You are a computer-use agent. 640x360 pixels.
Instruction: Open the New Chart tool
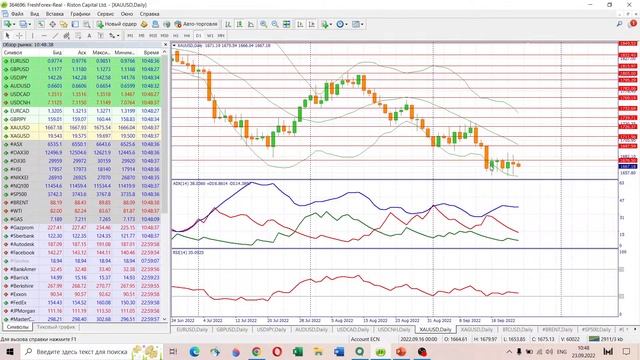(x=7, y=24)
